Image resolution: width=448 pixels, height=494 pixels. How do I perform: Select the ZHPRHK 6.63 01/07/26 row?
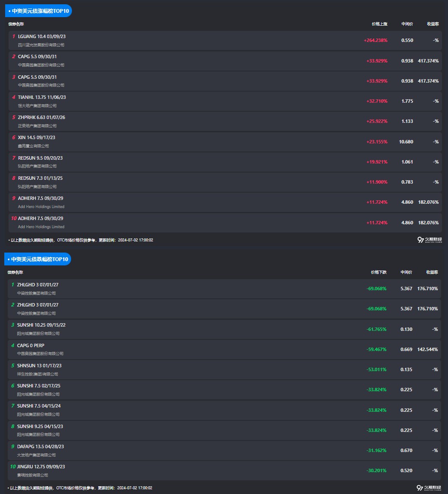[x=42, y=117]
